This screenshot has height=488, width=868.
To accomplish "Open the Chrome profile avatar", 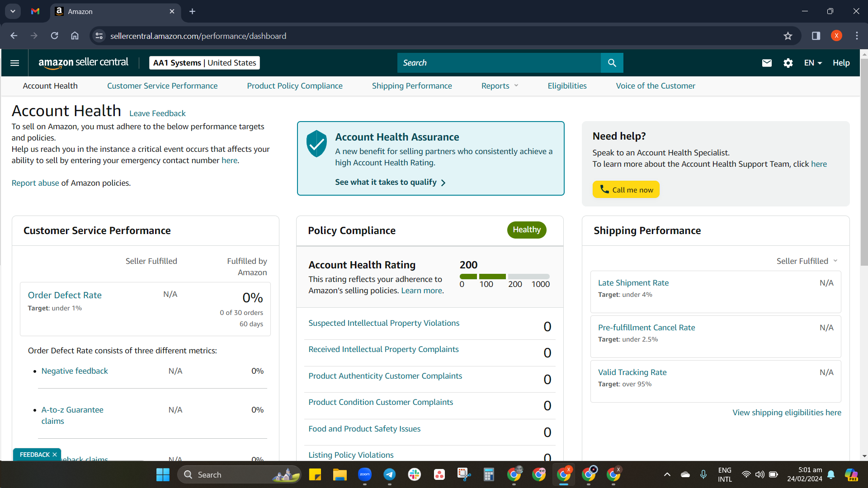I will point(836,36).
